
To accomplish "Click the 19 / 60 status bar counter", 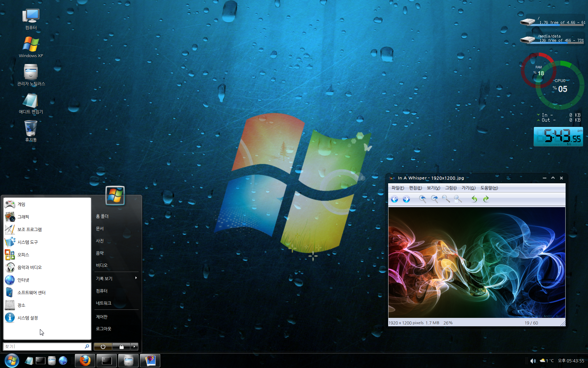I will point(531,323).
